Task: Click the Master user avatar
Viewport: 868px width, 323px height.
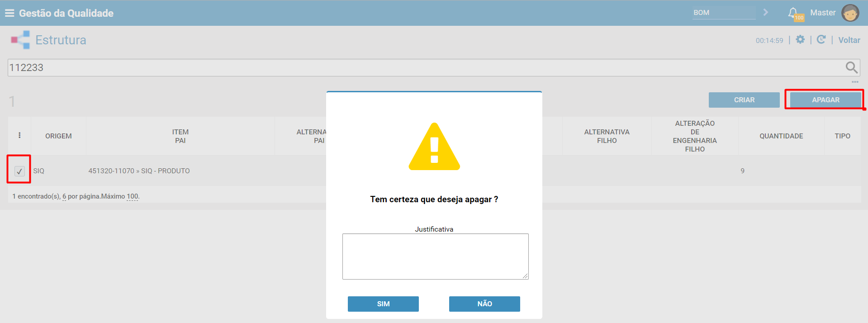Action: (850, 13)
